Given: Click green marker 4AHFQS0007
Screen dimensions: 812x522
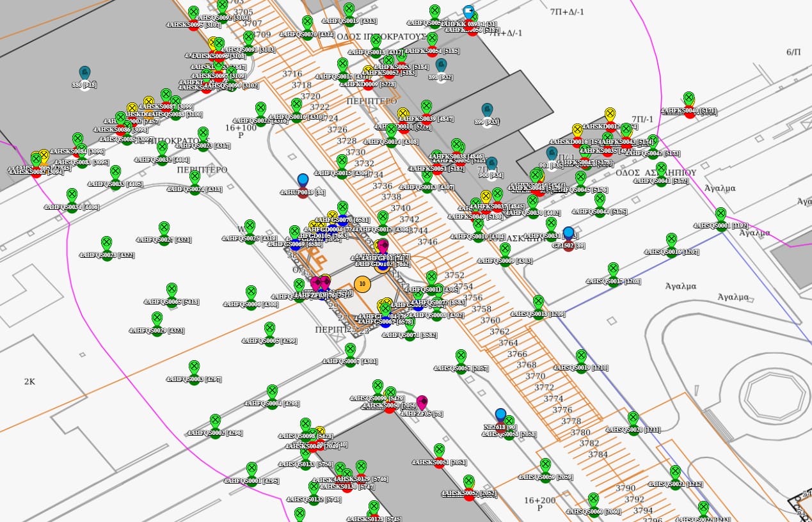Looking at the screenshot, I should point(350,350).
